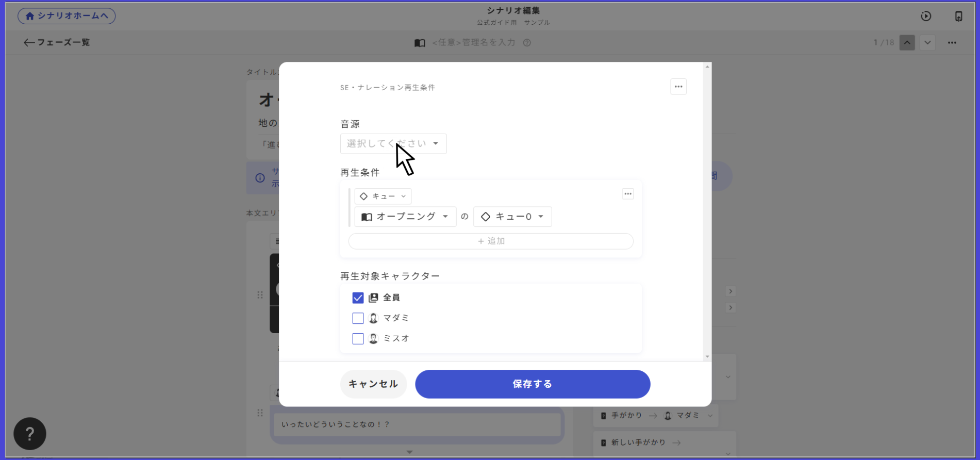980x460 pixels.
Task: Open the black help question mark button
Action: click(x=30, y=434)
